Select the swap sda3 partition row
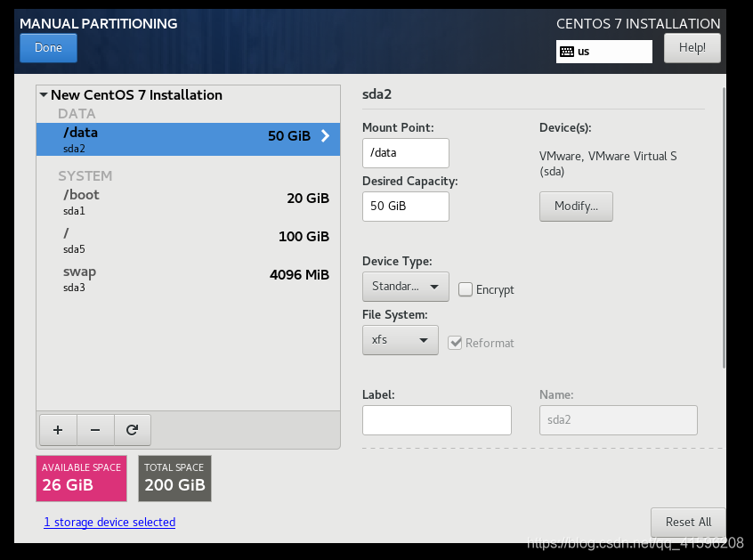This screenshot has width=753, height=560. pyautogui.click(x=189, y=279)
